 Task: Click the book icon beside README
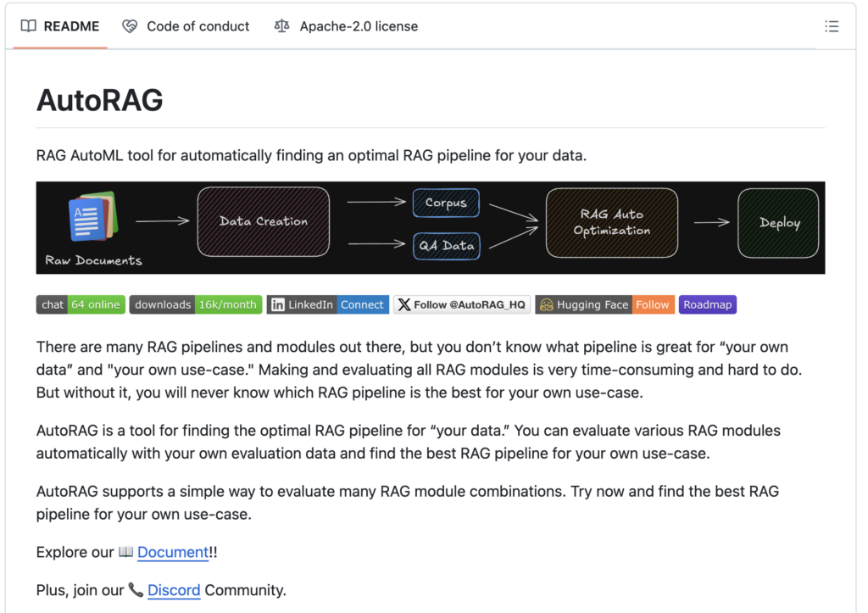click(29, 26)
